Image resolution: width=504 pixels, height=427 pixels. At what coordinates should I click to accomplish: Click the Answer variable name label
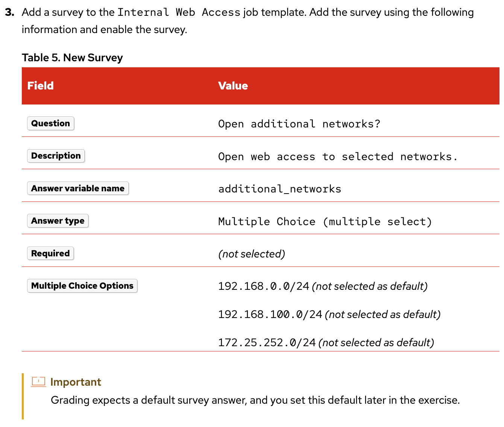78,188
